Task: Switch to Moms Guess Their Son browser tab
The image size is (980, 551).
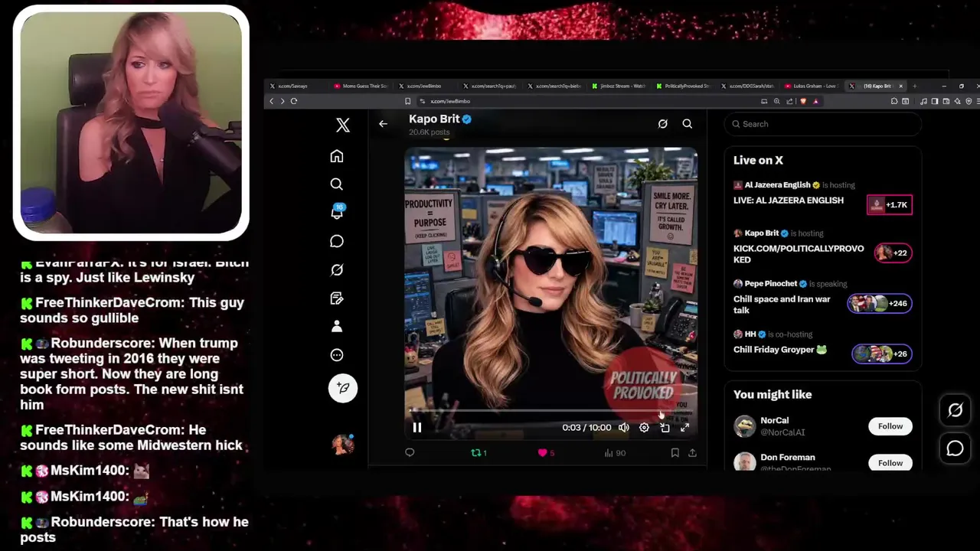Action: 361,86
